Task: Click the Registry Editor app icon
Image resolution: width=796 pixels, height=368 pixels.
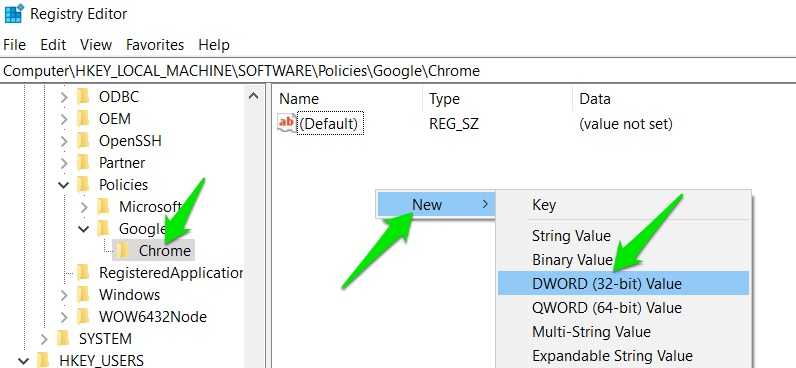Action: [x=14, y=13]
